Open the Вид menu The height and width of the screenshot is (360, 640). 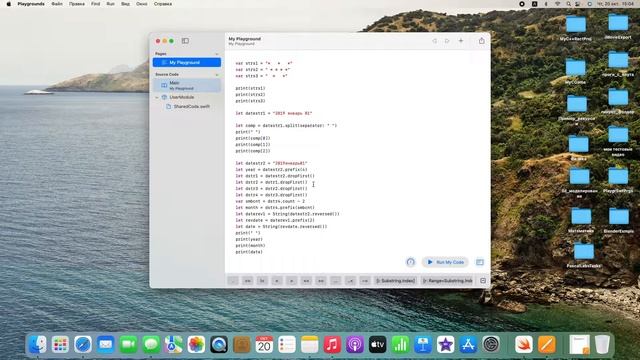[x=125, y=4]
